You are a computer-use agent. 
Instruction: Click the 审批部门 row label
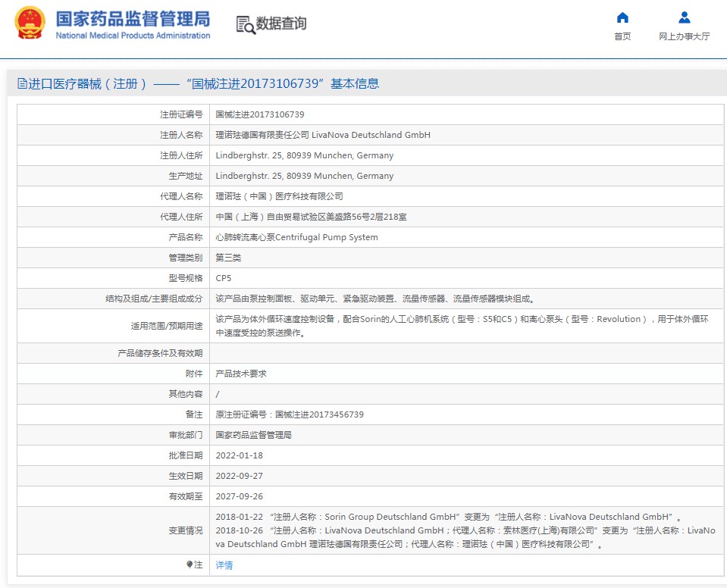[x=186, y=435]
